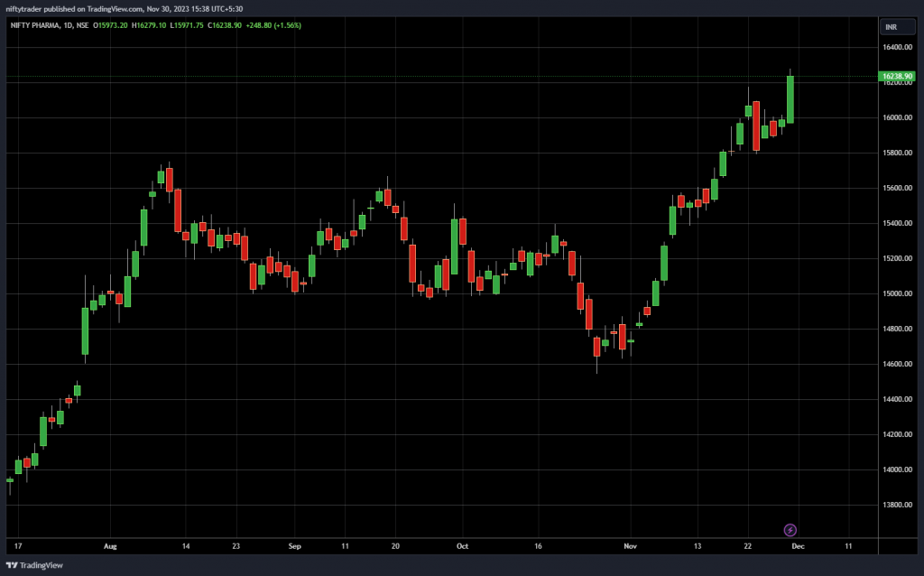The image size is (924, 576).
Task: Click the Oct label on the time axis
Action: [x=463, y=546]
